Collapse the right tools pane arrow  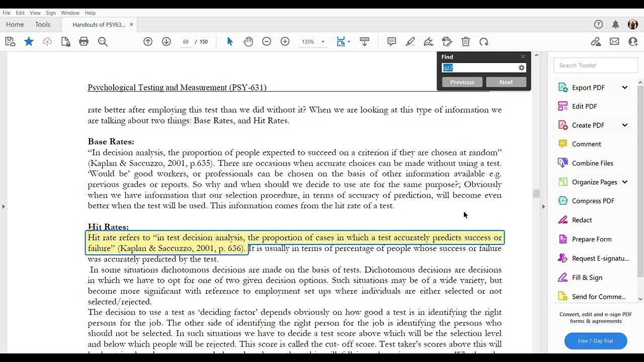click(x=543, y=206)
